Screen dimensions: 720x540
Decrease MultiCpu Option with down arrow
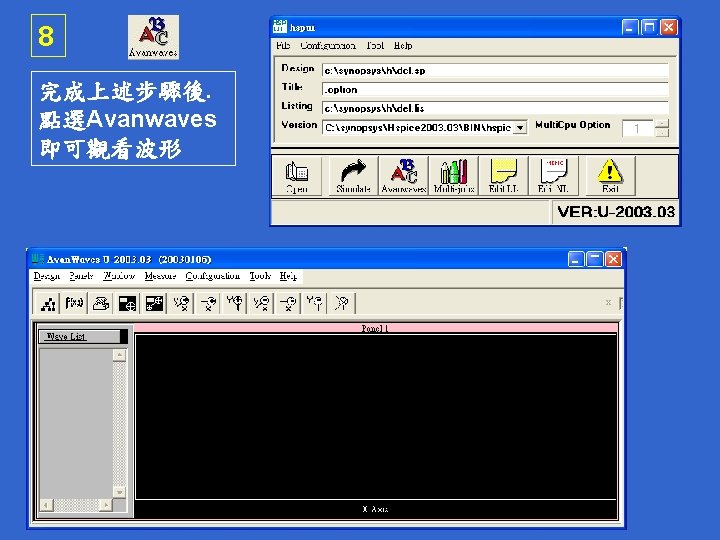click(x=662, y=132)
